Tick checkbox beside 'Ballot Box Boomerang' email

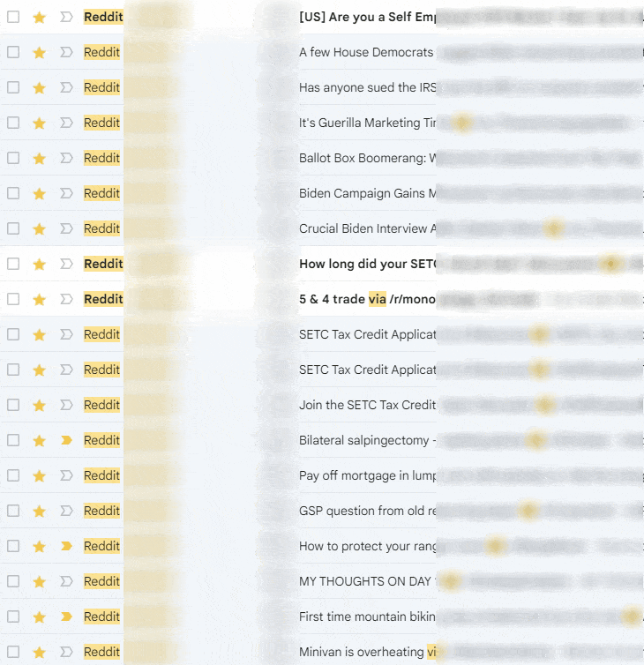[13, 158]
